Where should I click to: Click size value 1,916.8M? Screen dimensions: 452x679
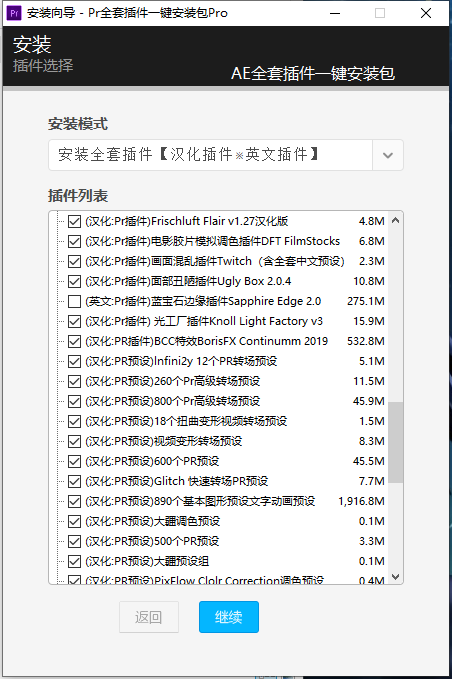click(x=361, y=501)
